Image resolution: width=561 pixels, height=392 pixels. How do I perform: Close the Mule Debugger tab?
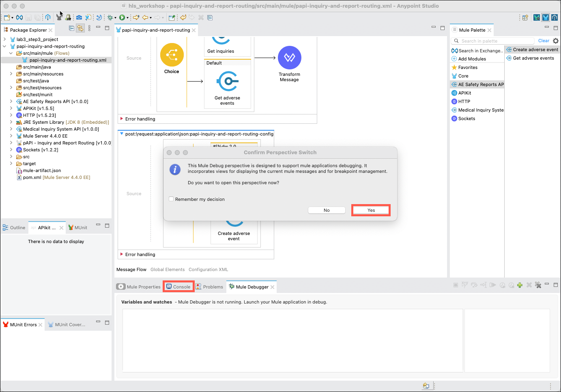coord(273,287)
